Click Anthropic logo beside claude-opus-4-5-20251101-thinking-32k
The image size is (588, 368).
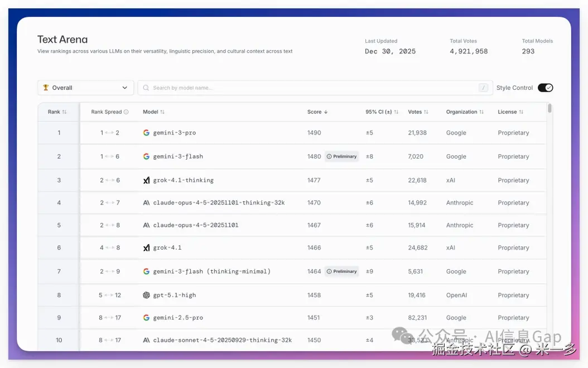146,203
